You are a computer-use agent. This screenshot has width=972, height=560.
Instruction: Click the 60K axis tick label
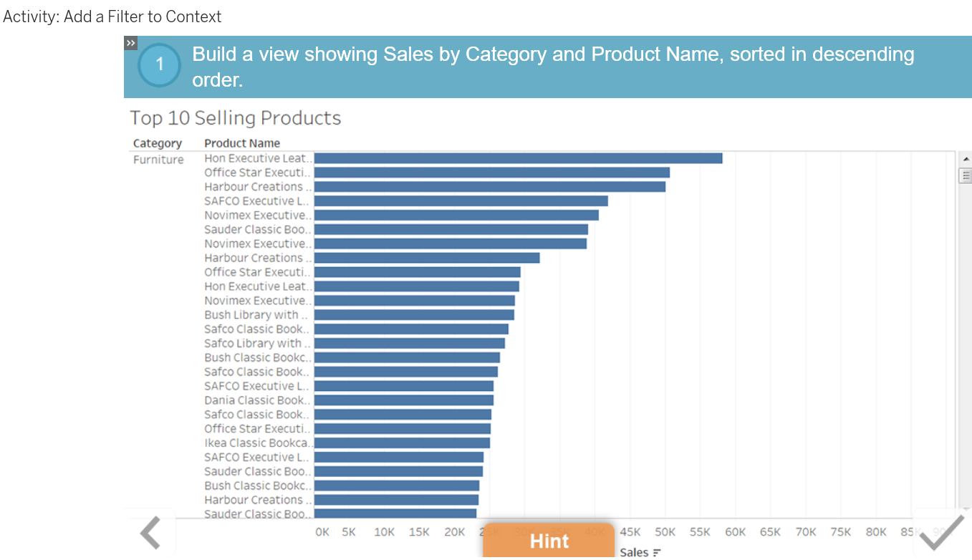(x=736, y=532)
